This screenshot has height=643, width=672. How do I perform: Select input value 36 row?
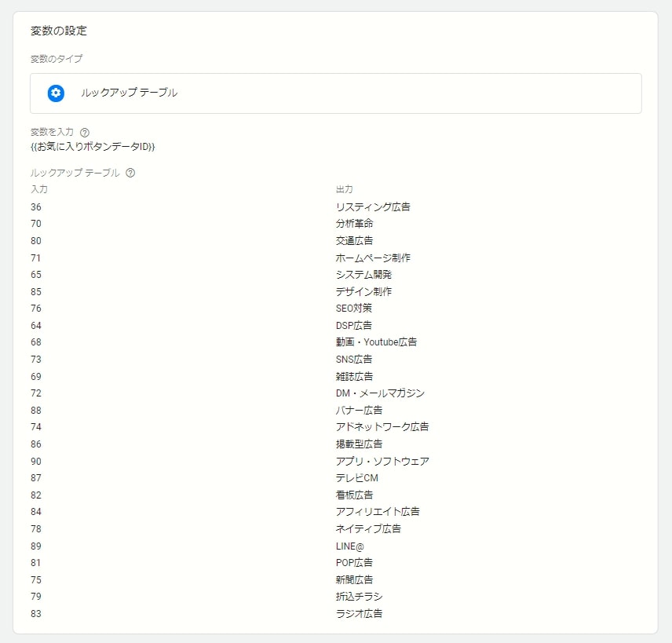tap(36, 207)
